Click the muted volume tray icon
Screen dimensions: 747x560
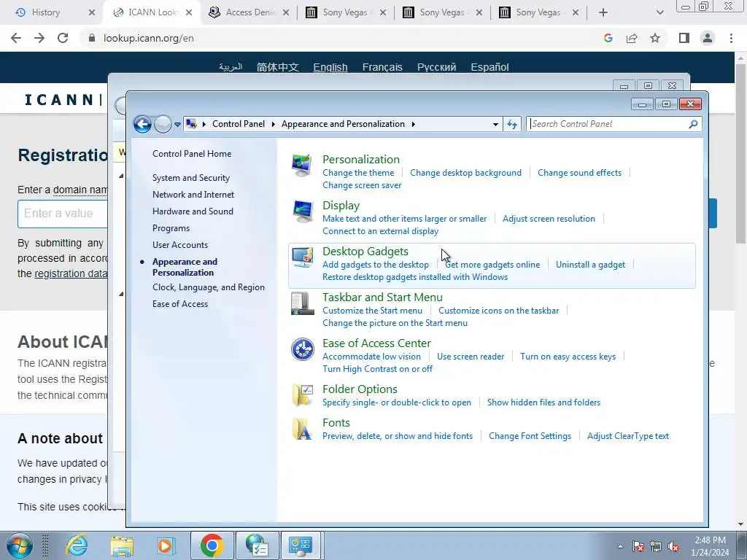point(673,546)
